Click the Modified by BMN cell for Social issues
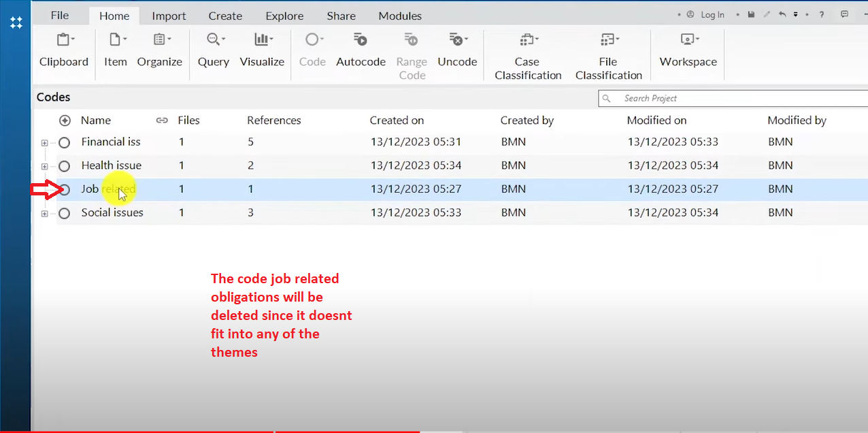The image size is (868, 433). click(x=780, y=212)
